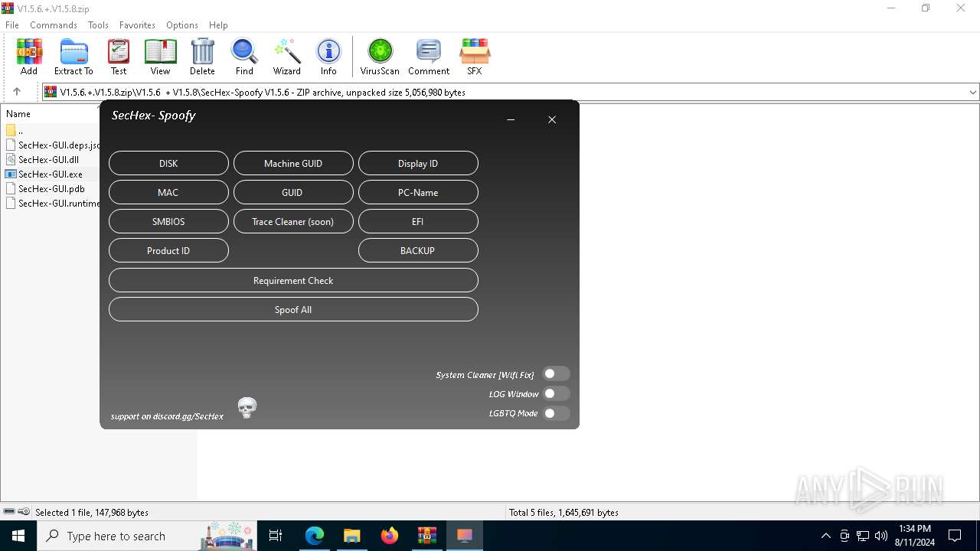This screenshot has width=980, height=551.
Task: Click the Delete trash icon
Action: [202, 57]
